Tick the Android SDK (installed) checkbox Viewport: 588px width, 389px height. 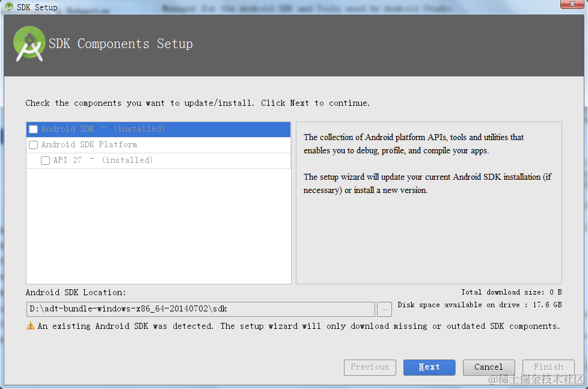[34, 129]
